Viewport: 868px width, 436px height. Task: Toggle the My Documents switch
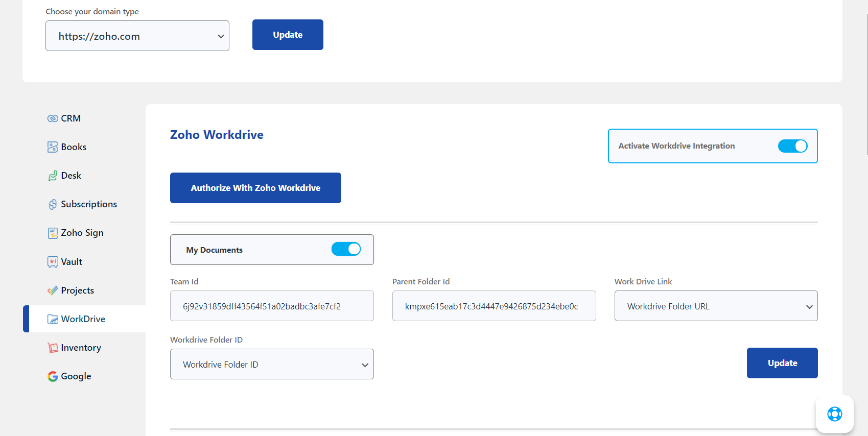(x=346, y=249)
